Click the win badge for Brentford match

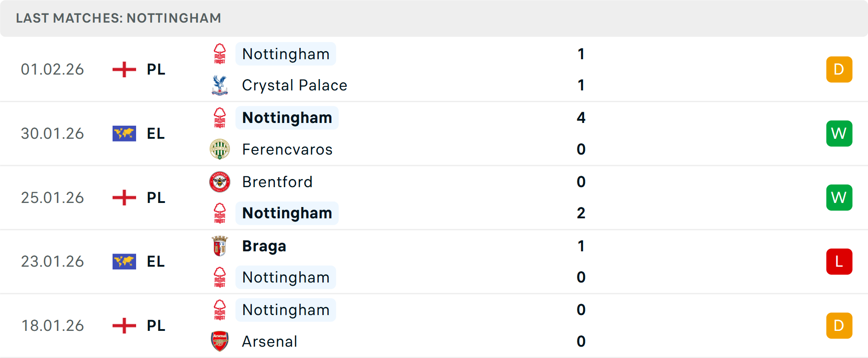(x=839, y=198)
